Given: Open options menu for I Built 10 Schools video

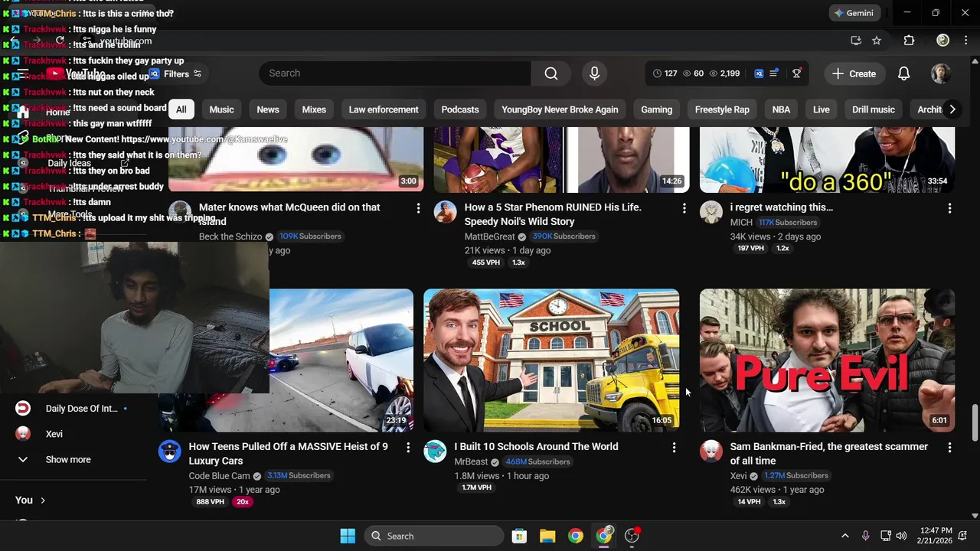Looking at the screenshot, I should (x=674, y=448).
